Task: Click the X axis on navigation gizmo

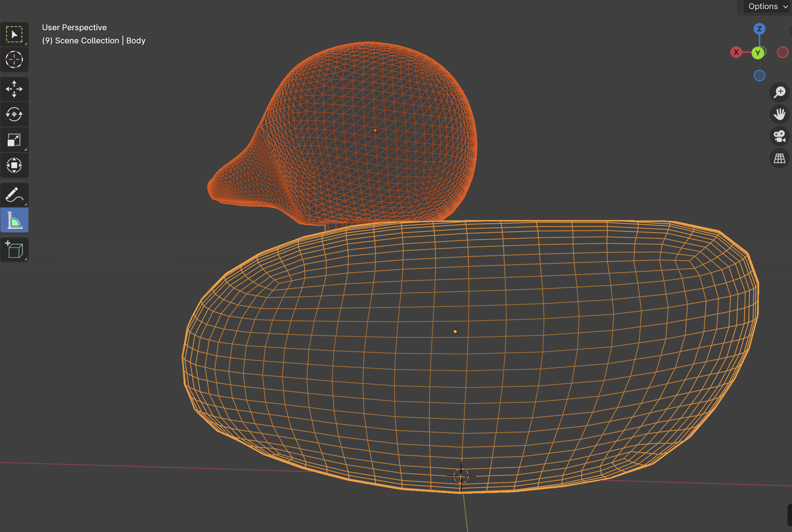Action: (736, 52)
